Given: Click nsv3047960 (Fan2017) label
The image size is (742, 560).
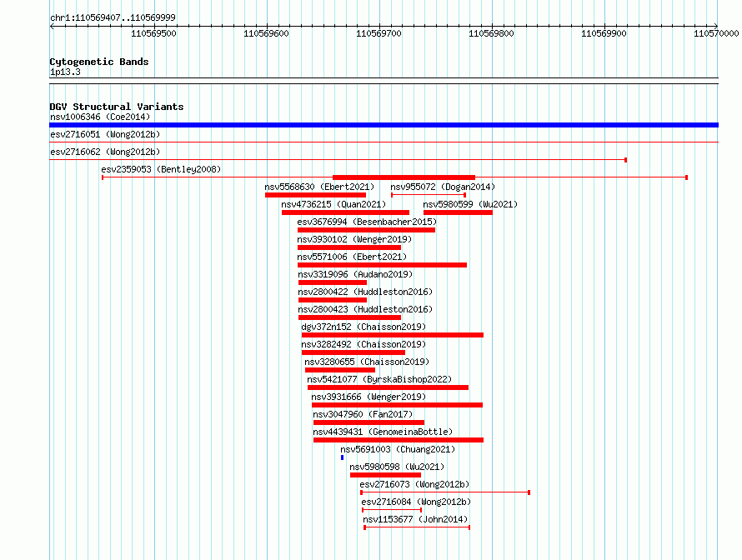Looking at the screenshot, I should [363, 414].
